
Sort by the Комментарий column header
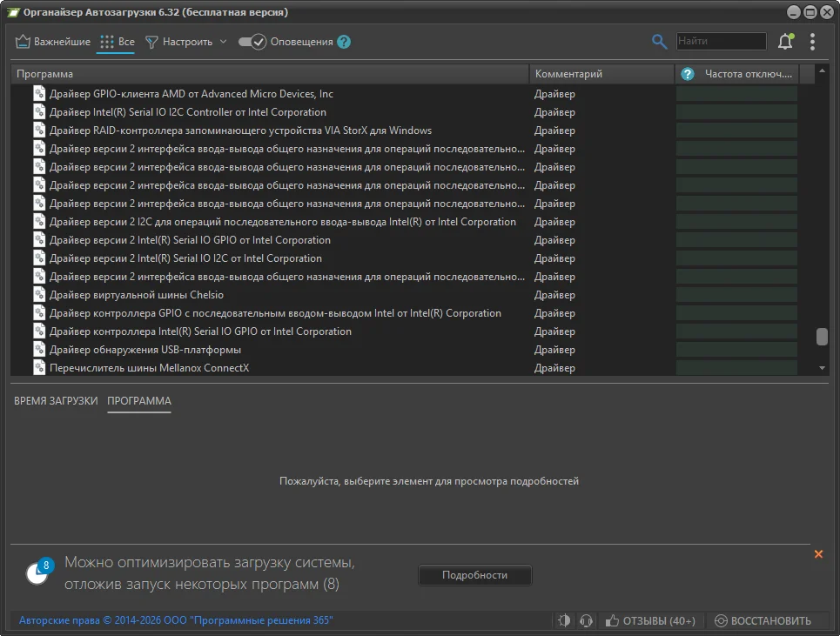601,74
